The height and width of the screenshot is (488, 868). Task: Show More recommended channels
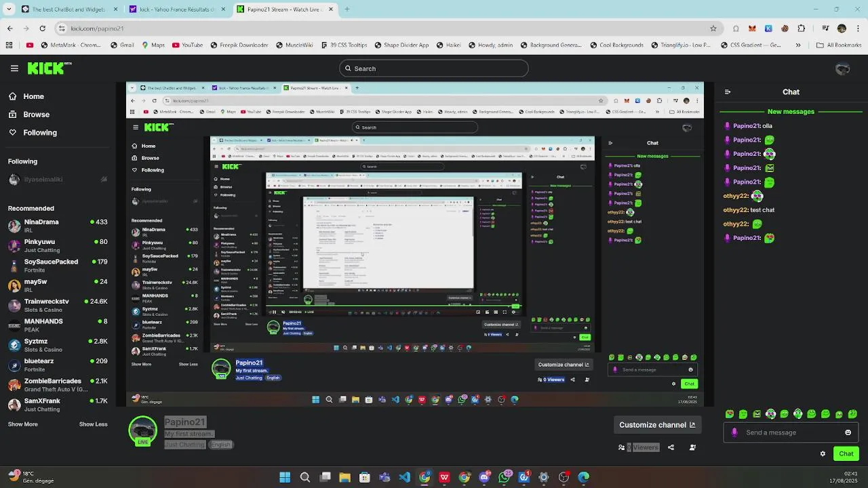[x=23, y=424]
